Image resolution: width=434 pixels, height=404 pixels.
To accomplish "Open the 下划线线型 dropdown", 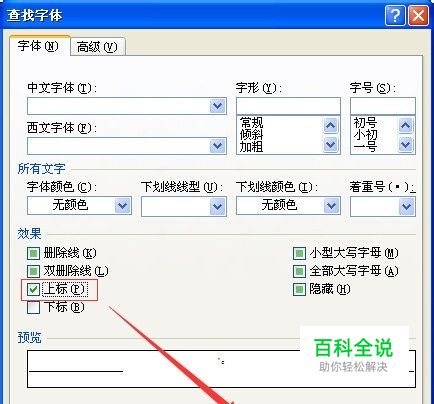I will [x=218, y=207].
